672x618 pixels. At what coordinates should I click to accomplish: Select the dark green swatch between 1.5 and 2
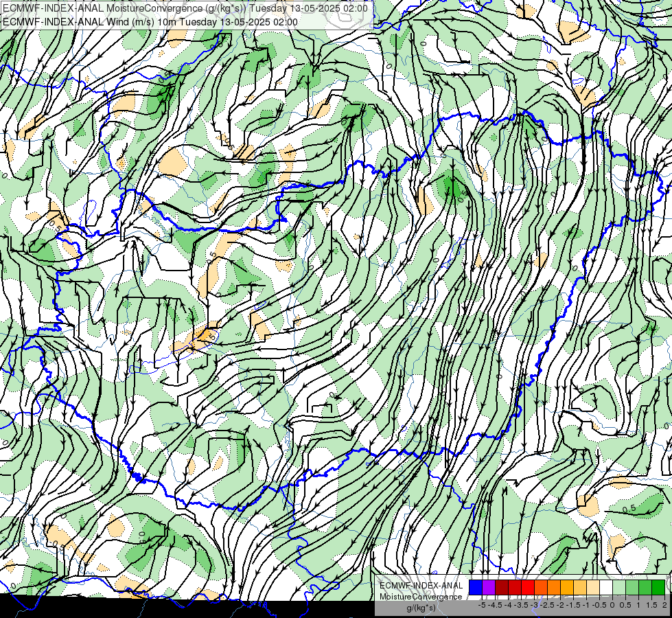(658, 587)
